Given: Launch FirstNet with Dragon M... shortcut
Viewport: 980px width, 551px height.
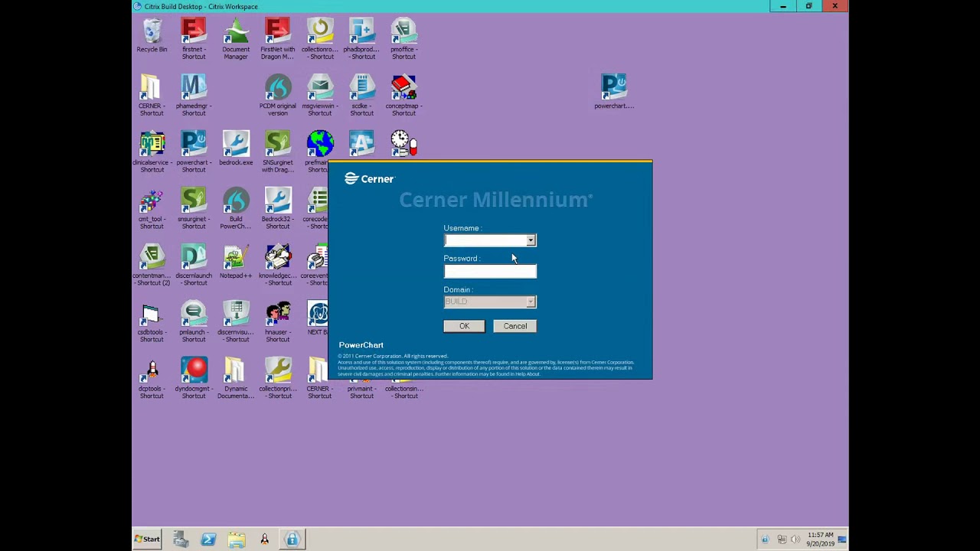Looking at the screenshot, I should tap(277, 39).
